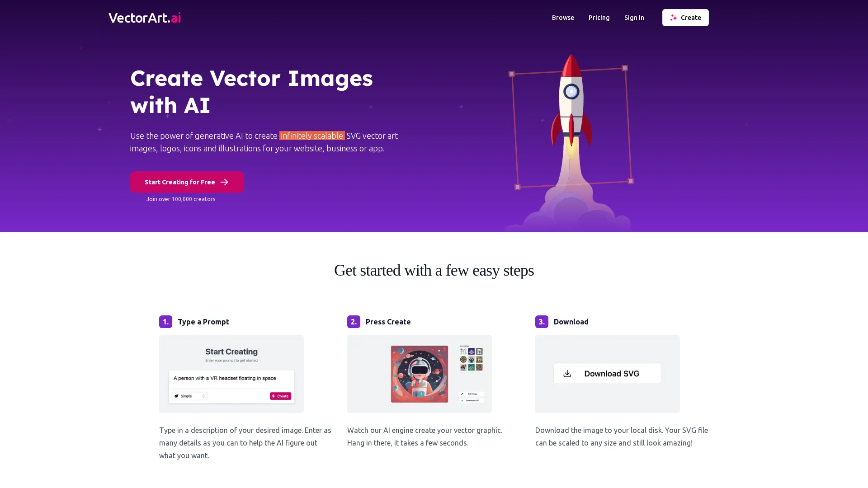Screen dimensions: 868x488
Task: Click the step 1 number badge
Action: (165, 322)
